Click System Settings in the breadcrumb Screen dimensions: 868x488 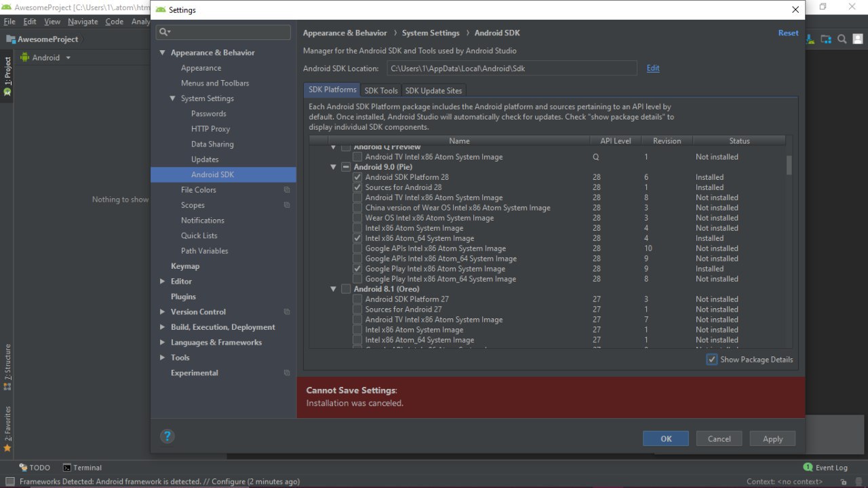[x=431, y=33]
